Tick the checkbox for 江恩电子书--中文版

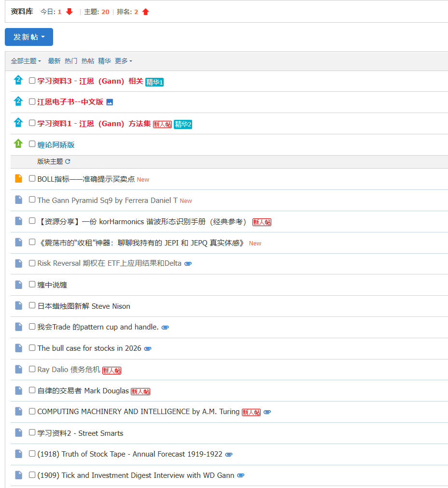(x=32, y=101)
